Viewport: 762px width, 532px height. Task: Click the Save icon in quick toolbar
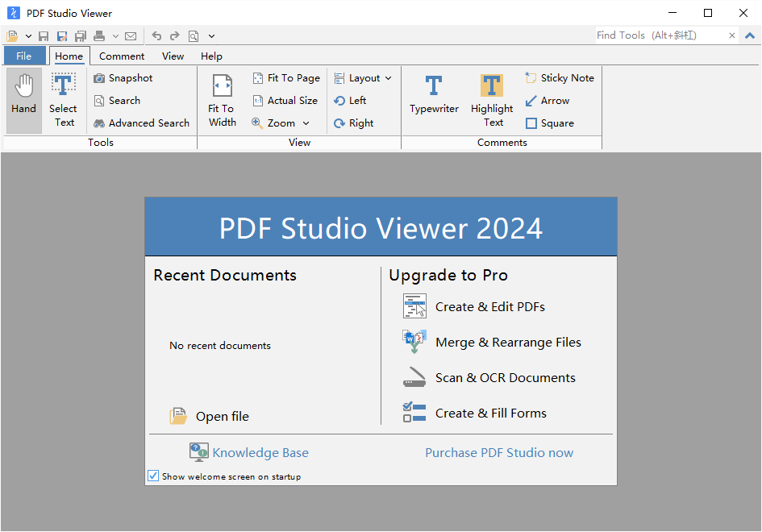click(x=44, y=36)
